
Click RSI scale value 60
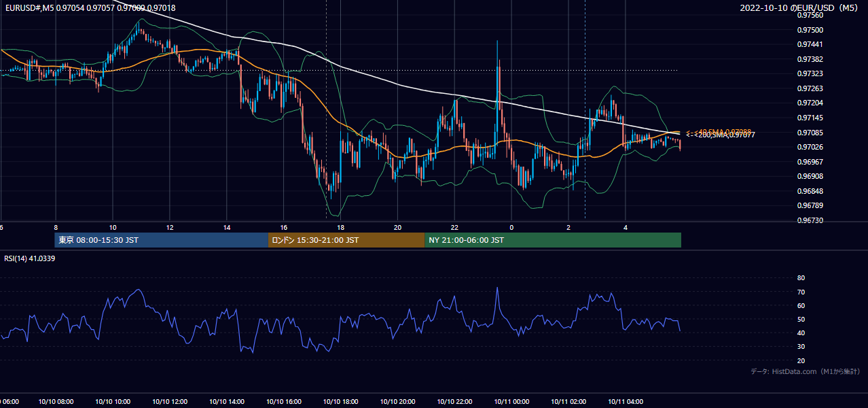[801, 305]
